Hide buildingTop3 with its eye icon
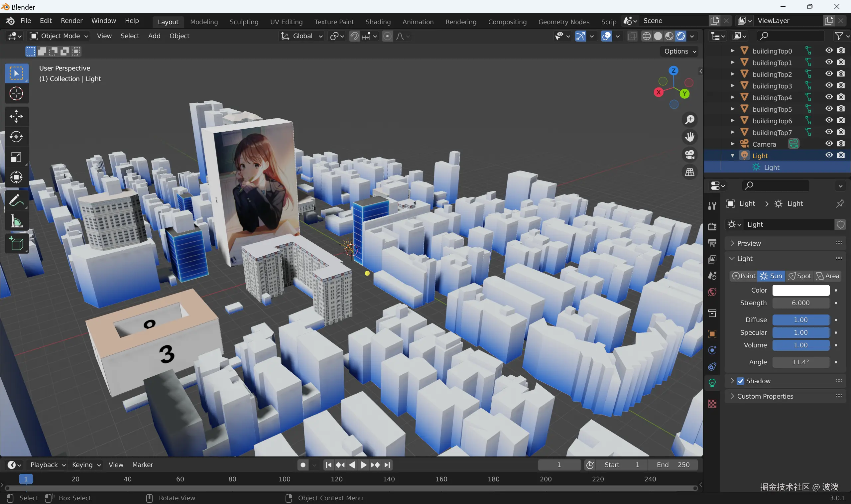 pos(829,85)
